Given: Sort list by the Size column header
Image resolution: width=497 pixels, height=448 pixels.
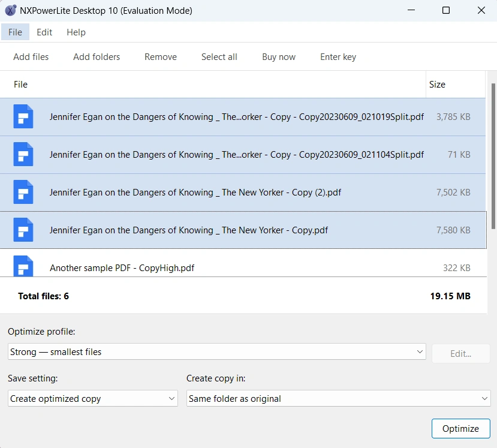Looking at the screenshot, I should (x=456, y=85).
